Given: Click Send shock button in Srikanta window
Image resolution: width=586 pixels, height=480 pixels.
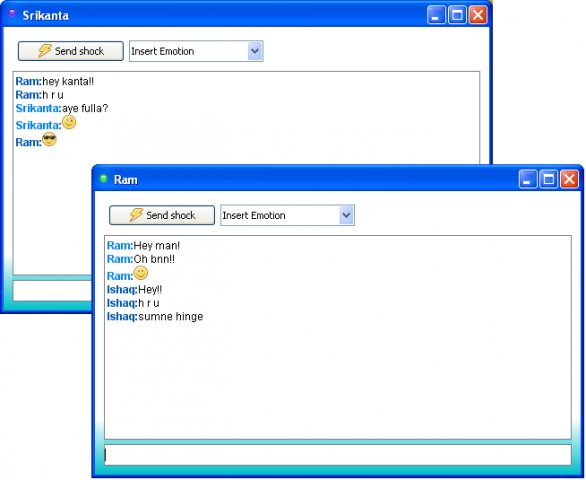Looking at the screenshot, I should [71, 51].
